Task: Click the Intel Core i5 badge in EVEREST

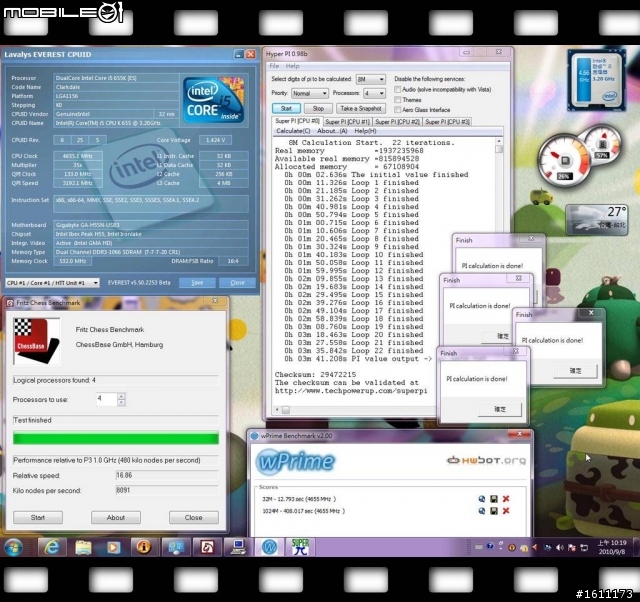Action: [x=213, y=100]
